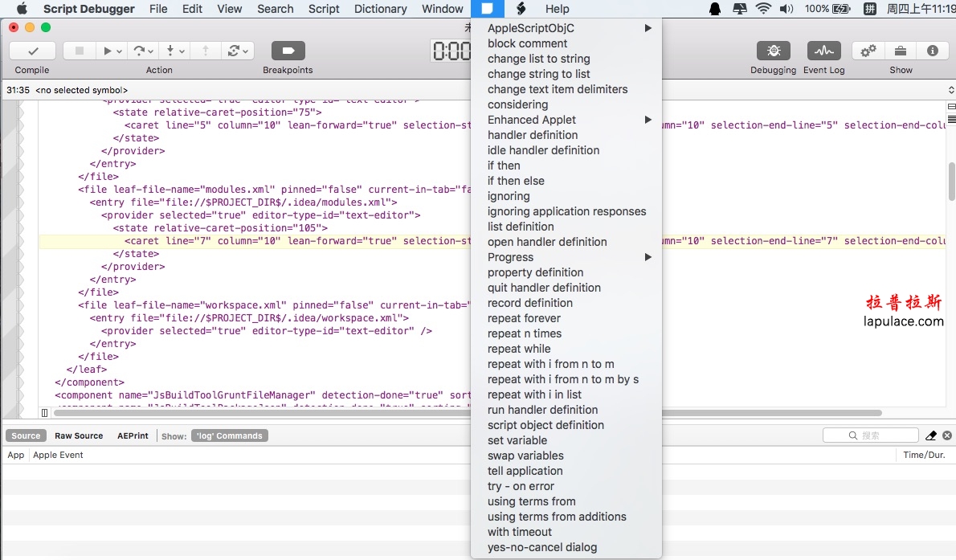The image size is (956, 560).
Task: Open the navigation bar up-down chevron popup
Action: click(x=951, y=90)
